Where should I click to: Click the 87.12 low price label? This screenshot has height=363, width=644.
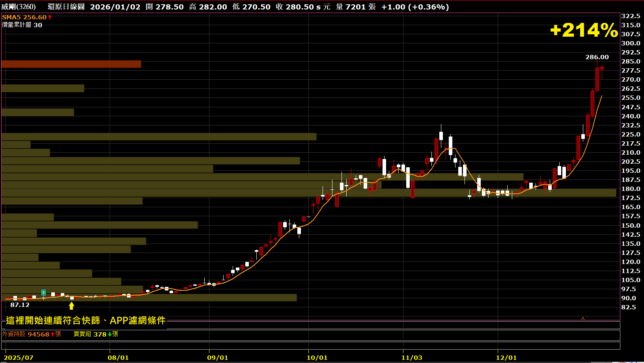pos(20,305)
